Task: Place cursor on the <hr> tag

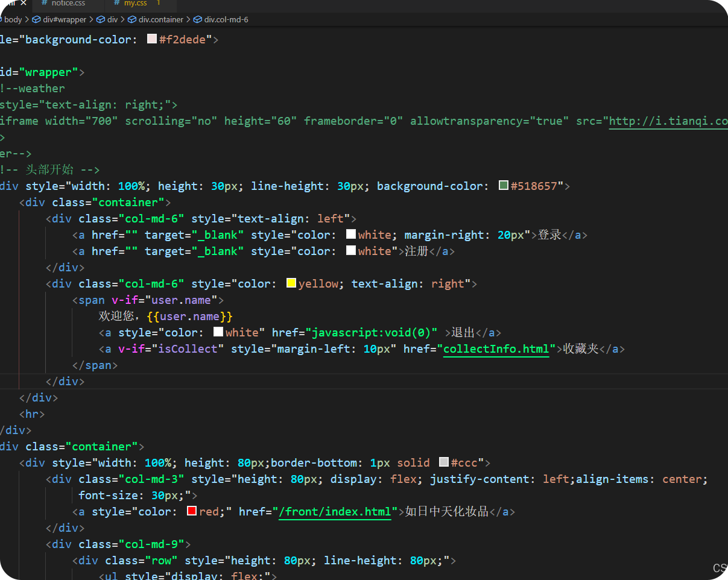Action: (32, 414)
